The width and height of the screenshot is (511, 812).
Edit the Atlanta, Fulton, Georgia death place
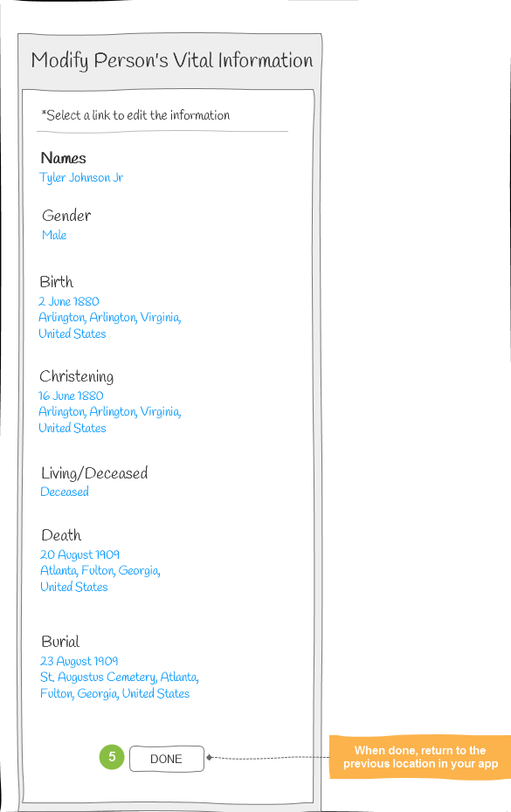click(100, 579)
